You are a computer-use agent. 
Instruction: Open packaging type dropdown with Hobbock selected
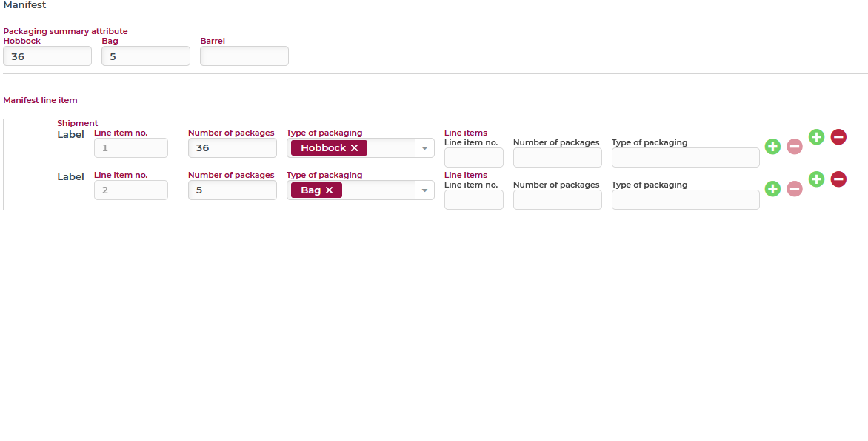[x=424, y=148]
